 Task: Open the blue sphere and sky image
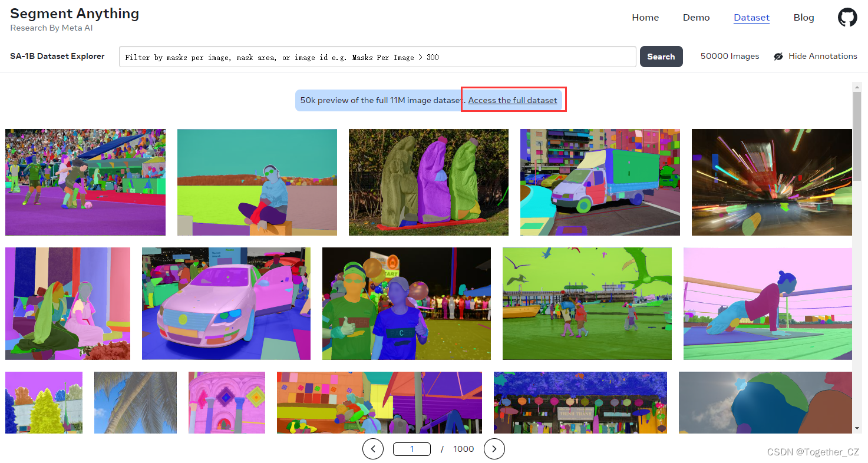pyautogui.click(x=765, y=402)
